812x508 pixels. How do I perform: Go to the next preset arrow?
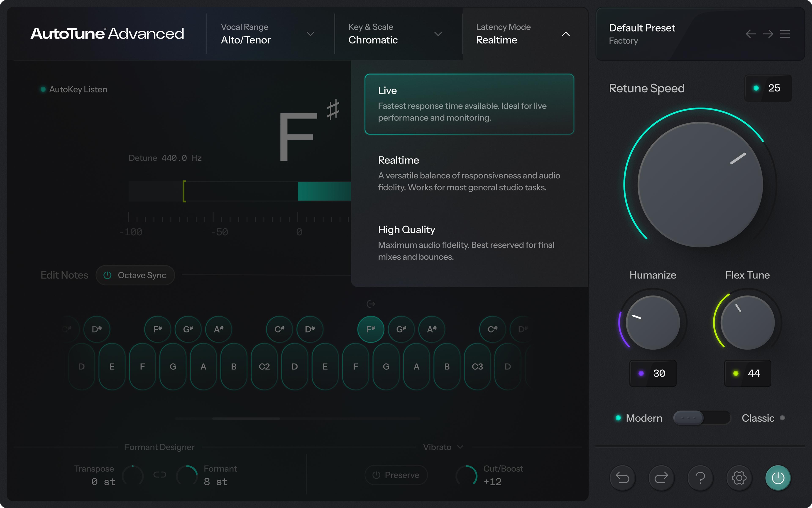[x=768, y=34]
